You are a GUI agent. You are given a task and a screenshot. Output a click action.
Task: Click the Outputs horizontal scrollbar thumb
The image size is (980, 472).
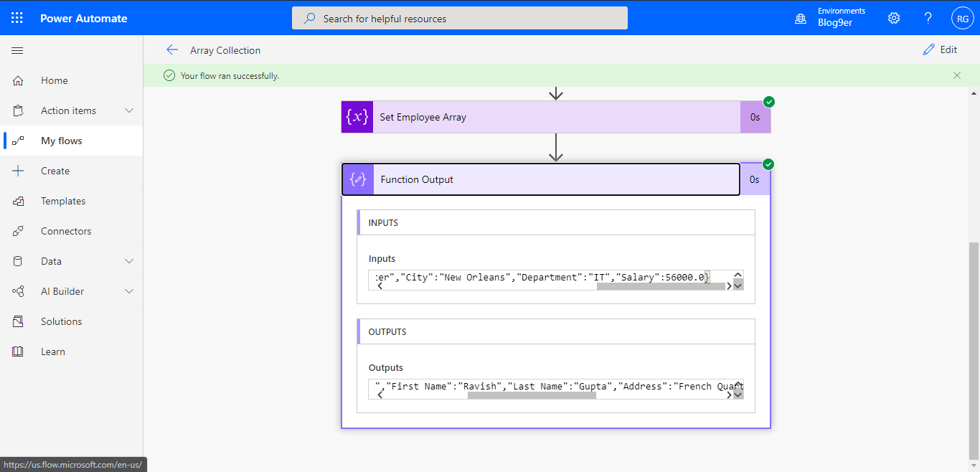[x=532, y=395]
